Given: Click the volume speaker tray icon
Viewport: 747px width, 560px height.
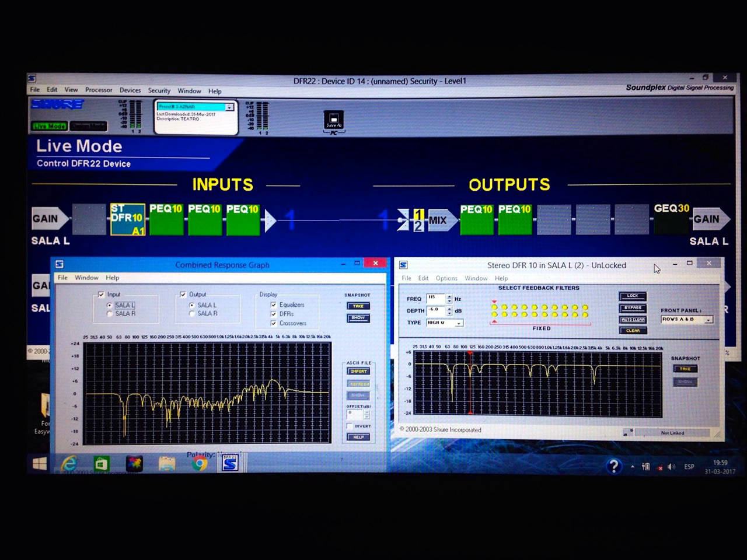Looking at the screenshot, I should pyautogui.click(x=671, y=467).
